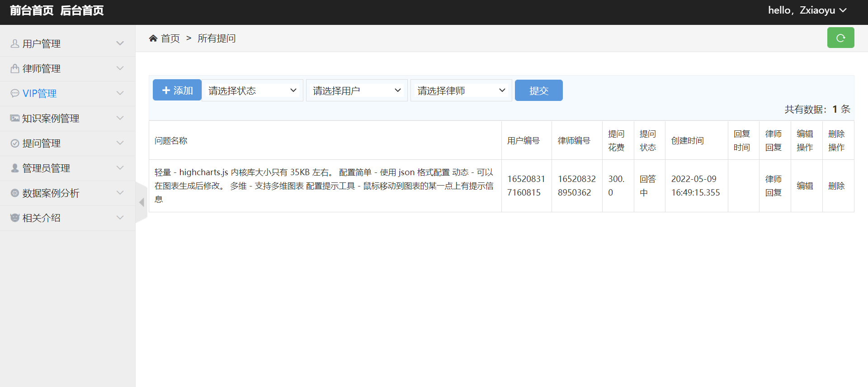
Task: Click the 提交 submit button
Action: click(x=539, y=91)
